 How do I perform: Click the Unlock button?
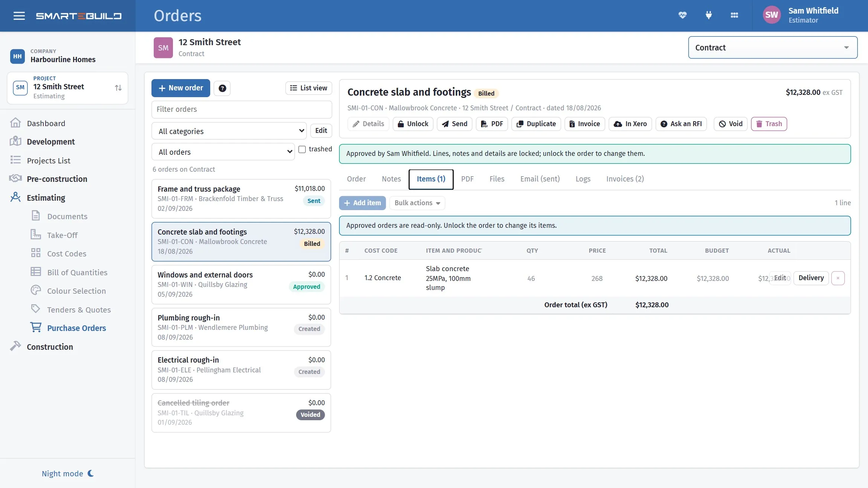(x=413, y=124)
